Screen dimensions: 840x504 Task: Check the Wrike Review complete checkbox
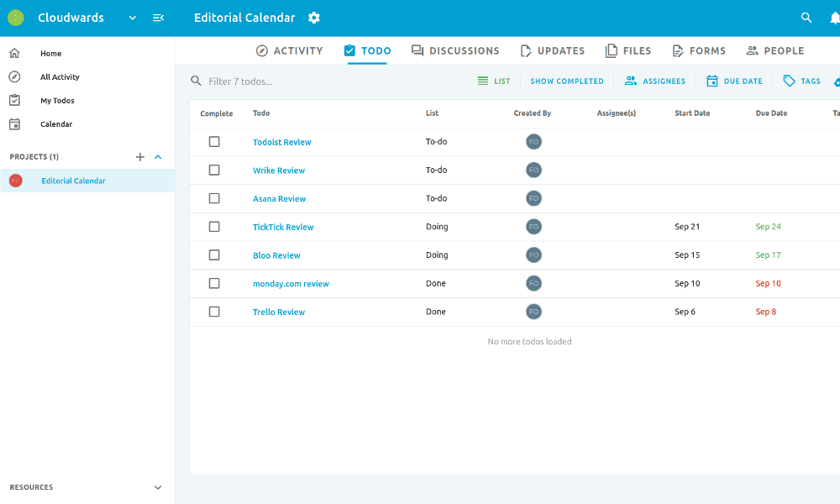214,170
